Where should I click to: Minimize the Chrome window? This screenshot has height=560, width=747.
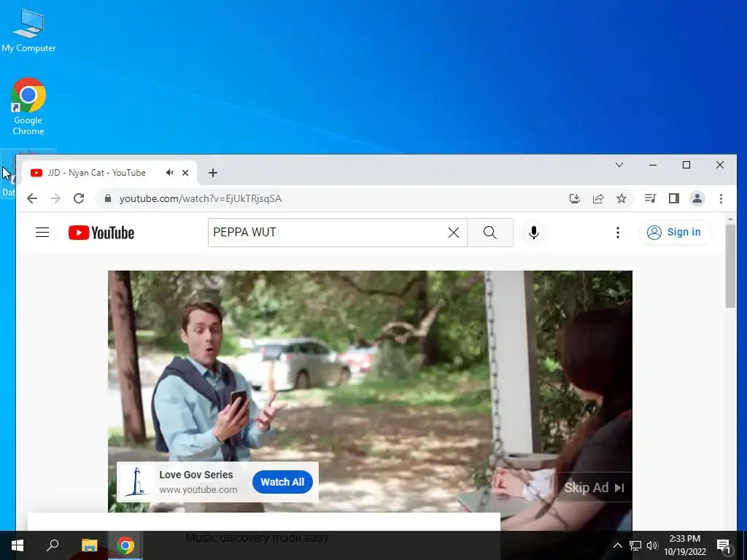point(653,165)
